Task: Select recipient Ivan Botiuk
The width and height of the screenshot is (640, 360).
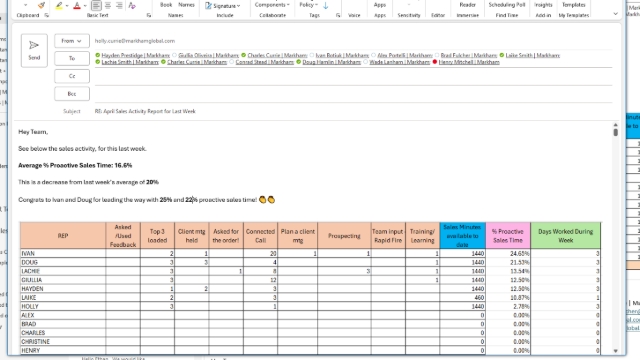Action: [x=342, y=55]
